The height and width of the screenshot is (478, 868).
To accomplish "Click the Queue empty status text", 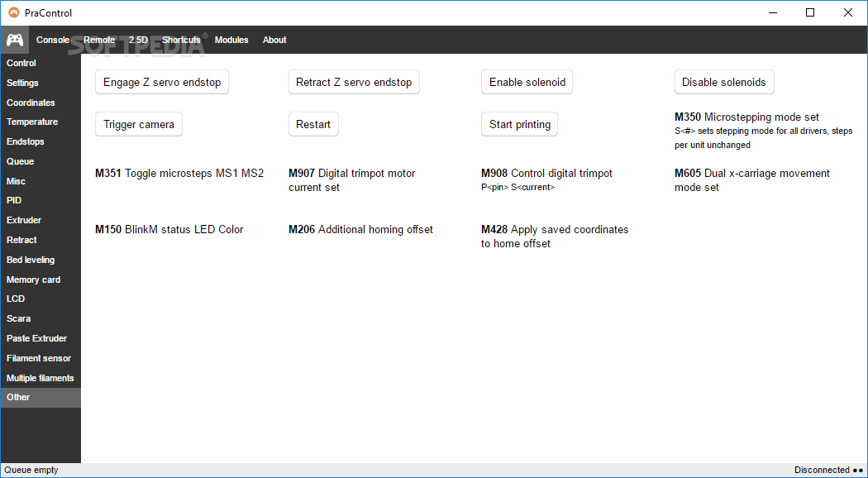I will point(31,471).
